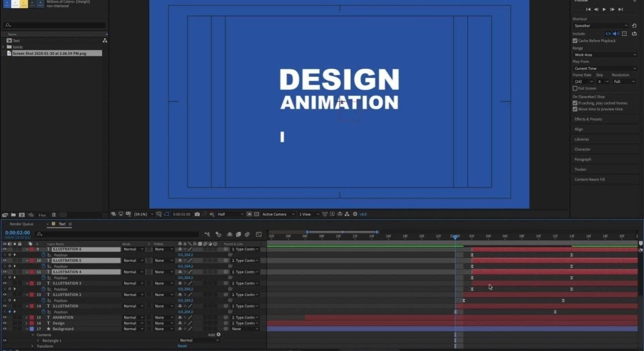Image resolution: width=644 pixels, height=351 pixels.
Task: Toggle audio inclusion speaker icon in Preview
Action: click(616, 34)
